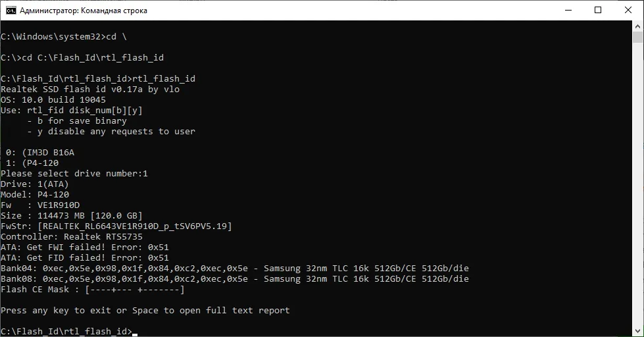Click the scrollbar down arrow
The width and height of the screenshot is (644, 337).
[637, 331]
